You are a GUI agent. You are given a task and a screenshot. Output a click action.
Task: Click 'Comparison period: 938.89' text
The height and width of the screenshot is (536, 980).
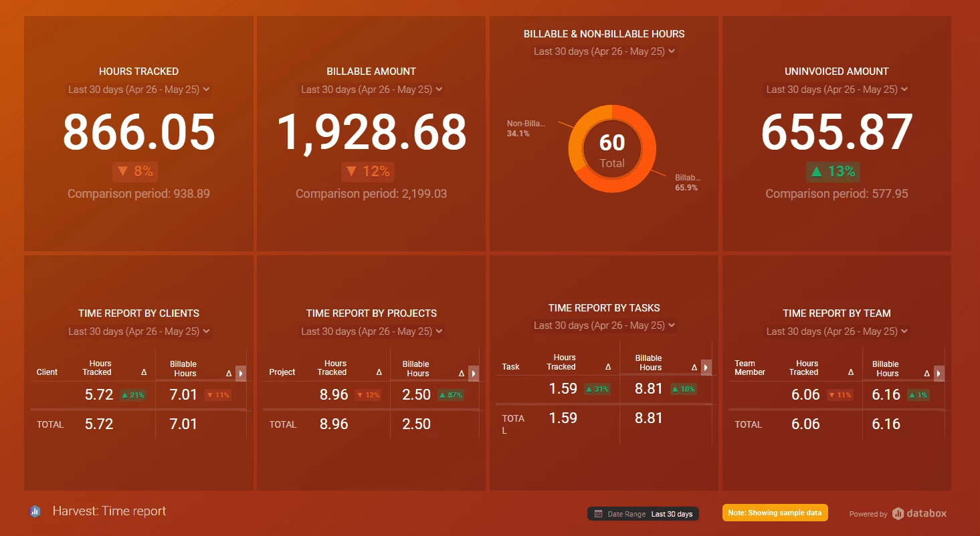(139, 194)
